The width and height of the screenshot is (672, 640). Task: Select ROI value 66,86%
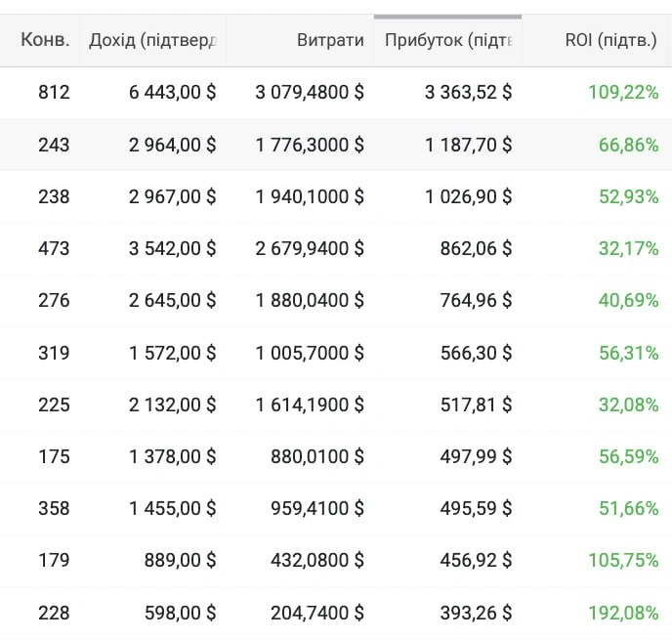pyautogui.click(x=628, y=145)
